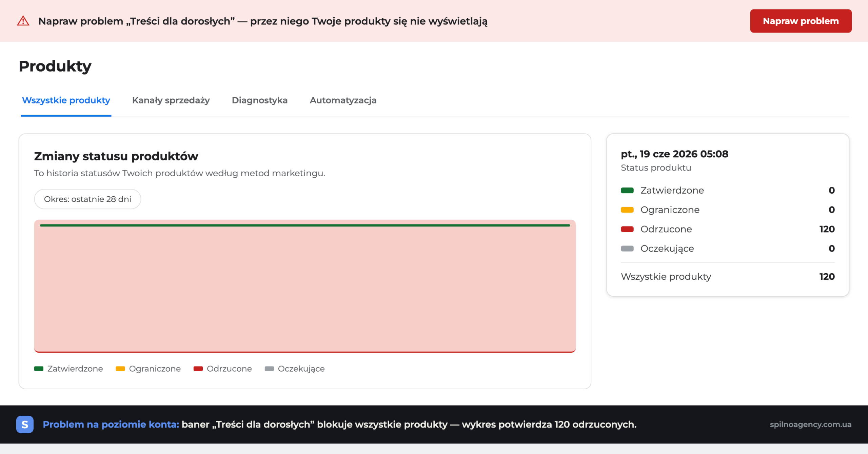Click the Ograniczone row label in status panel
This screenshot has height=454, width=868.
coord(670,210)
